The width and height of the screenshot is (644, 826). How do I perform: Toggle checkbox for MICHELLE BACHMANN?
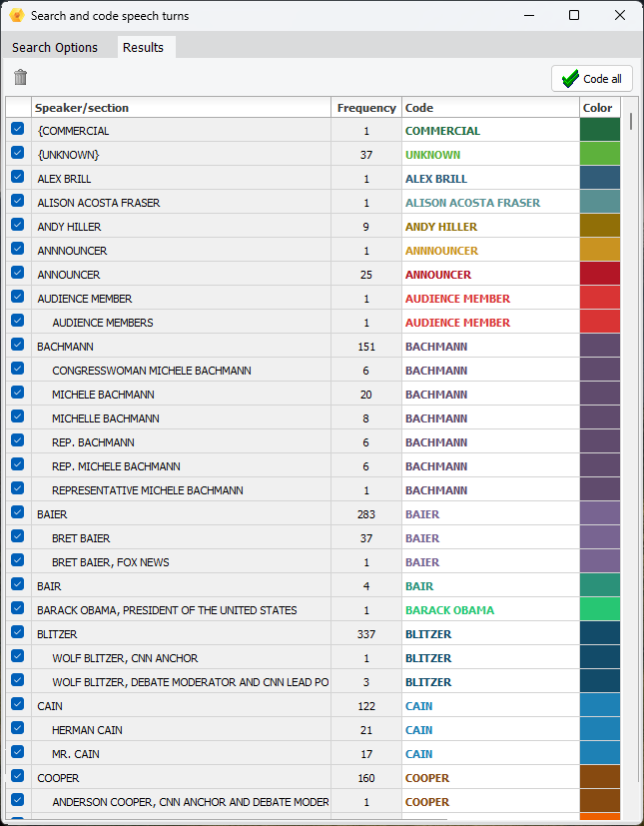click(x=17, y=416)
